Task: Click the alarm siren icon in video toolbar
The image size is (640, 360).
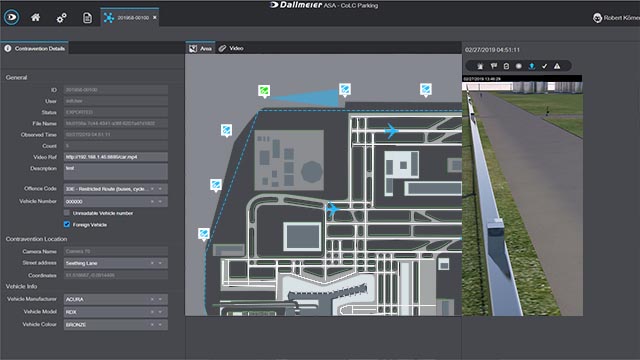Action: click(x=480, y=66)
